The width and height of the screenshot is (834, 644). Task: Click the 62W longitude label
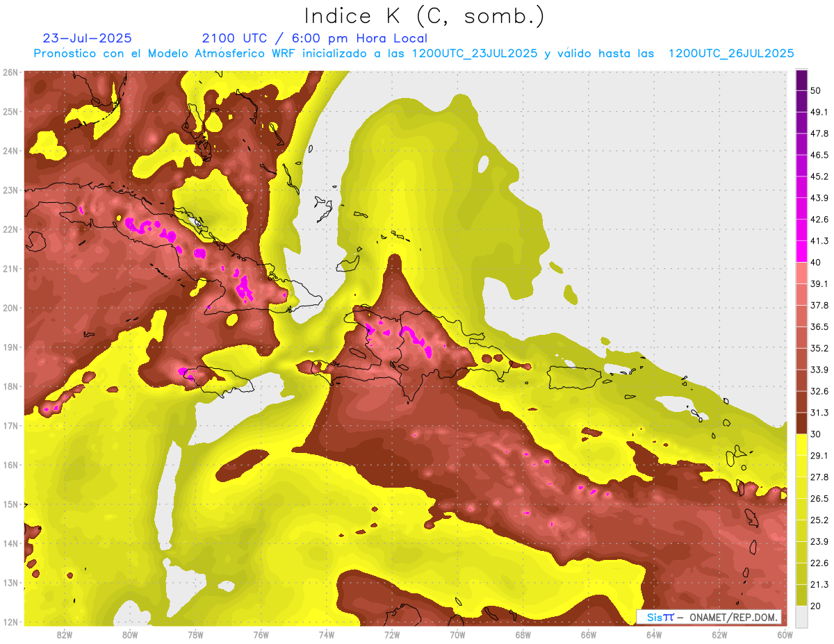719,635
